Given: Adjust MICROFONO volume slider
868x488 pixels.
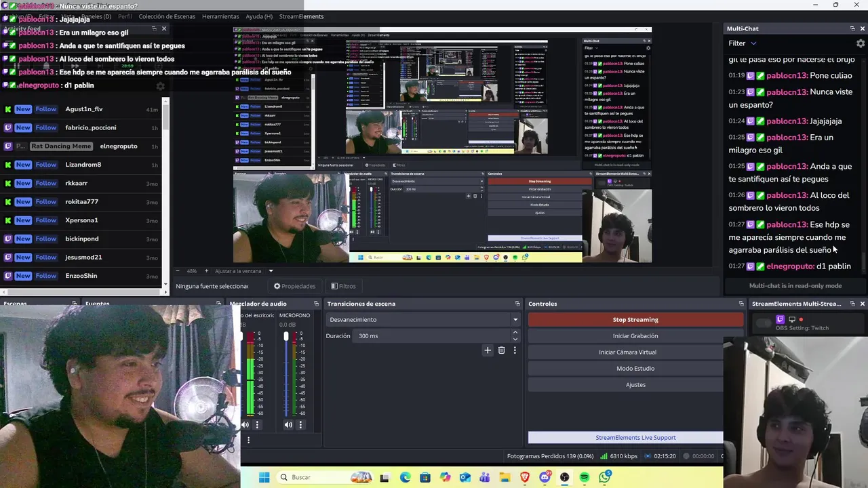Looking at the screenshot, I should [x=285, y=373].
